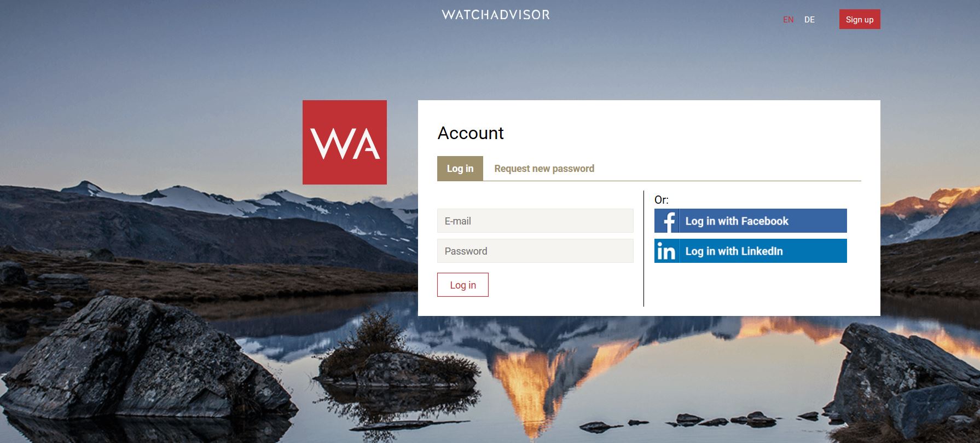Focus the E-mail input field
This screenshot has height=443, width=980.
pyautogui.click(x=535, y=221)
